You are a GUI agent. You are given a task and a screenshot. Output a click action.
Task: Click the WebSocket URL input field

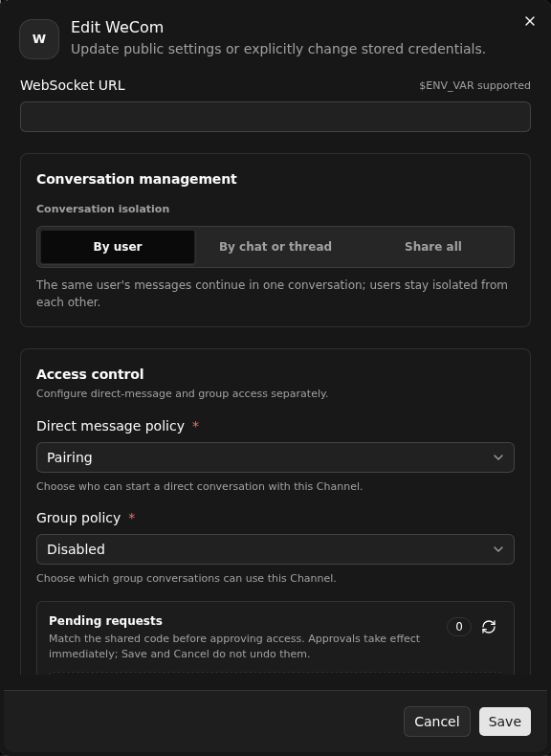[x=275, y=117]
